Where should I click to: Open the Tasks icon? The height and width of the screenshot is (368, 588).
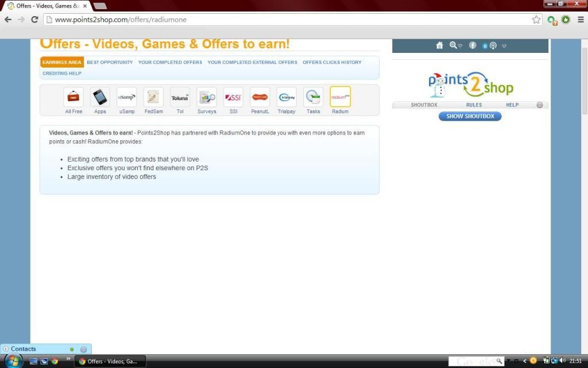313,97
